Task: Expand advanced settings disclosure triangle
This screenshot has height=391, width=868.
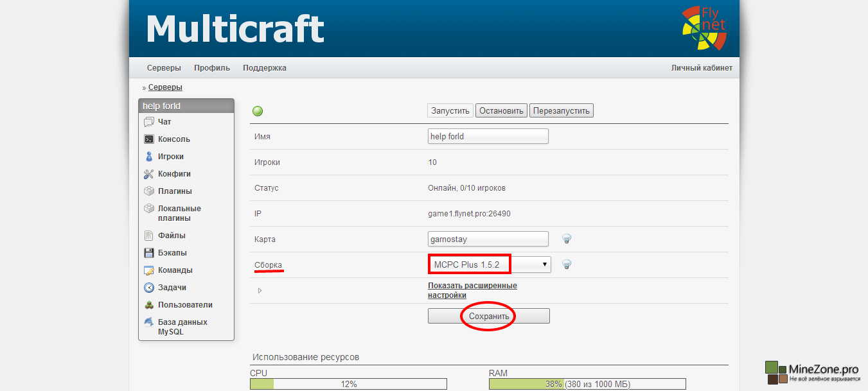Action: point(260,290)
